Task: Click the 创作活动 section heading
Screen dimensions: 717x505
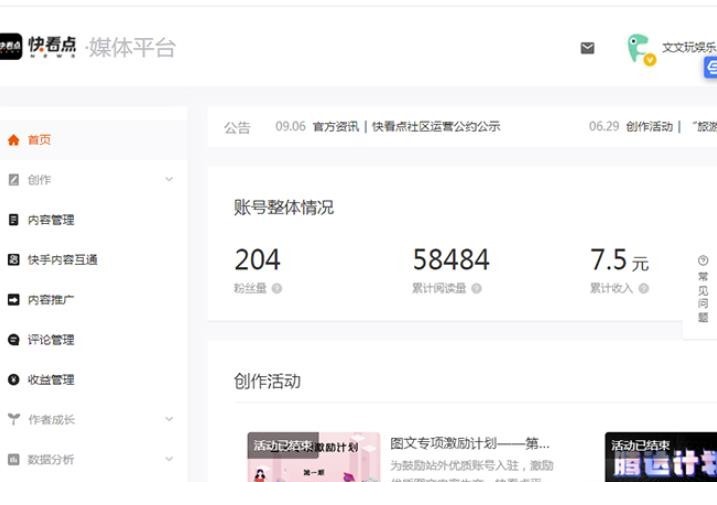Action: [x=267, y=381]
